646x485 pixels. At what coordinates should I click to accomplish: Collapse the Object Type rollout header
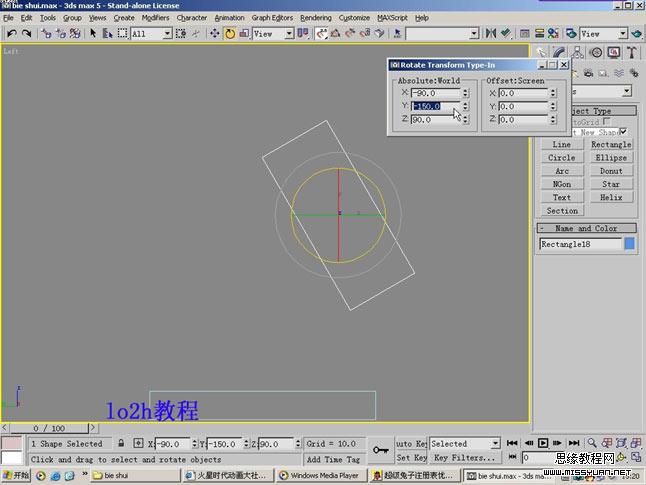(x=604, y=111)
